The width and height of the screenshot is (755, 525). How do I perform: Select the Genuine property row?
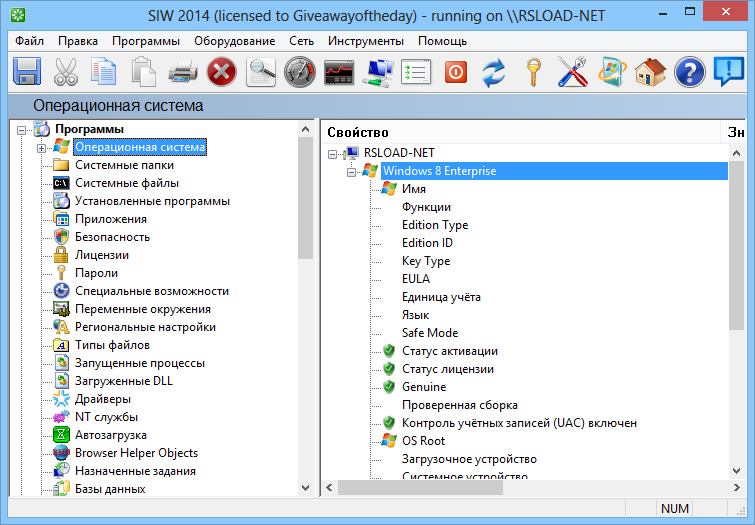pyautogui.click(x=424, y=387)
